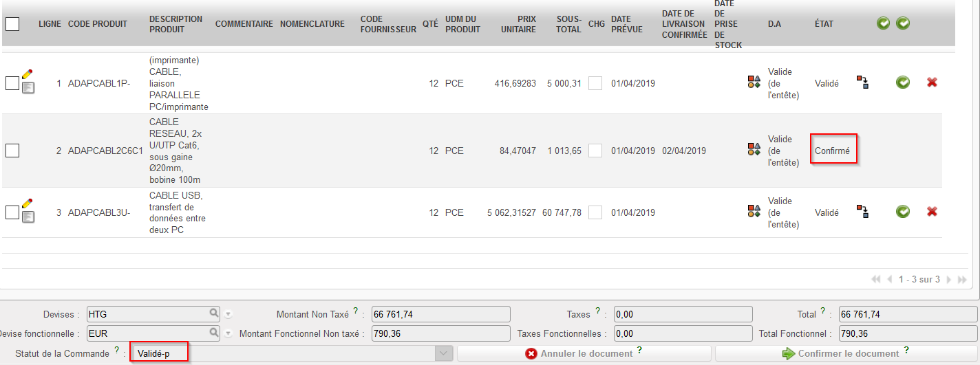
Task: Go to previous page of results
Action: pos(890,280)
